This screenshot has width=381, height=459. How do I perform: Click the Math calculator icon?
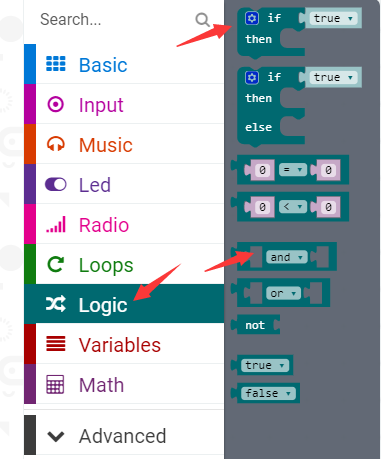(55, 384)
